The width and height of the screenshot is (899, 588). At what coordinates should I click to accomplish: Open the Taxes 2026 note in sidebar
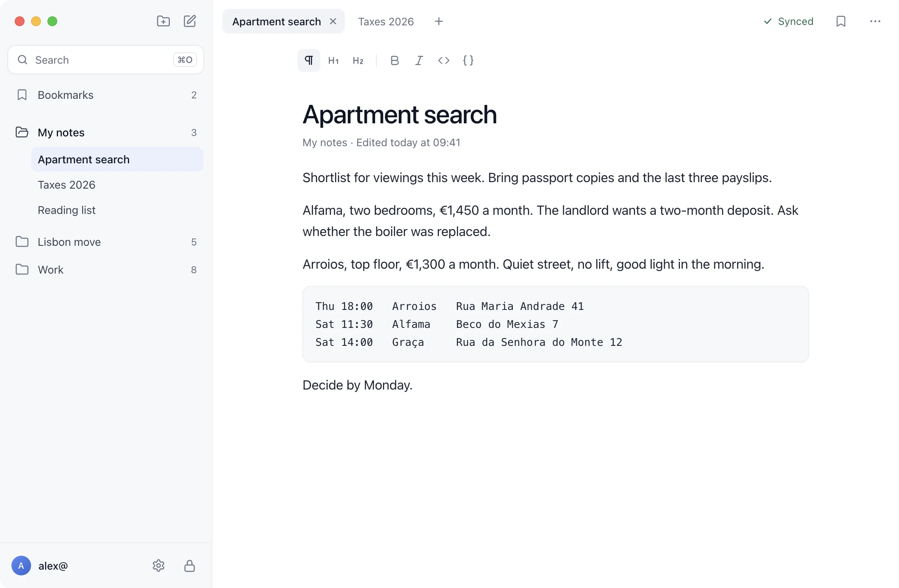pos(117,185)
